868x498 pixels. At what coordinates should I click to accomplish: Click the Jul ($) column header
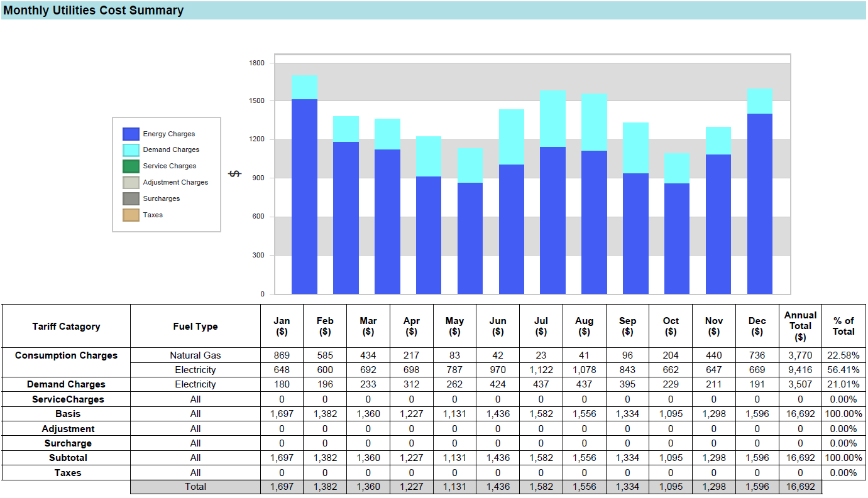point(541,326)
